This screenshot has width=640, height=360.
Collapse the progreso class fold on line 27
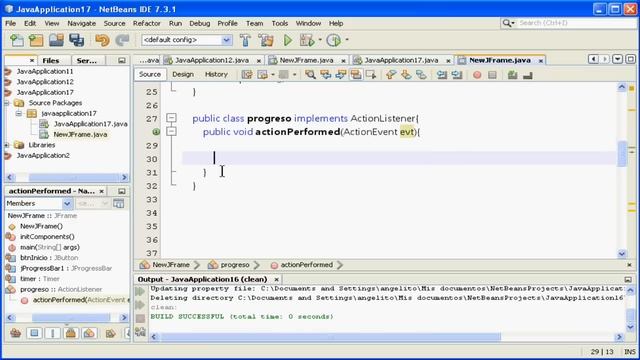[x=171, y=118]
